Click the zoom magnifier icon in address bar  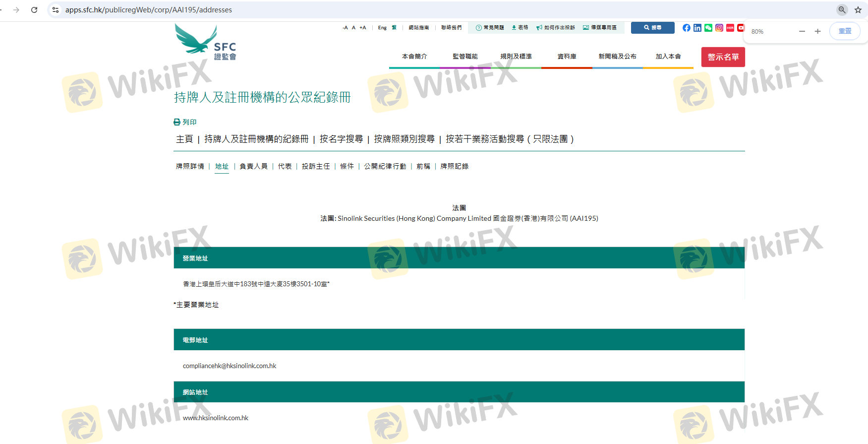(x=842, y=10)
